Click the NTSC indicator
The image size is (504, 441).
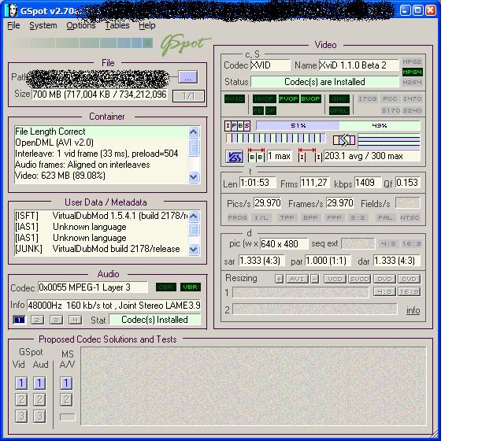[x=409, y=218]
